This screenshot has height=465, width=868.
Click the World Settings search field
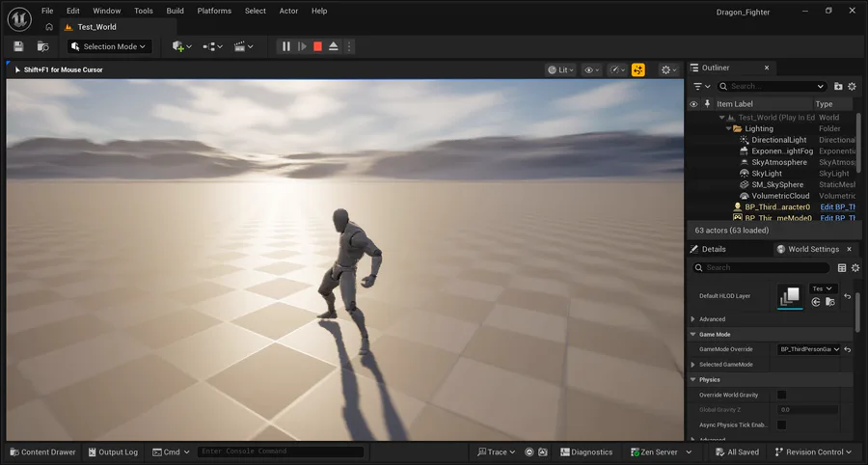coord(761,268)
